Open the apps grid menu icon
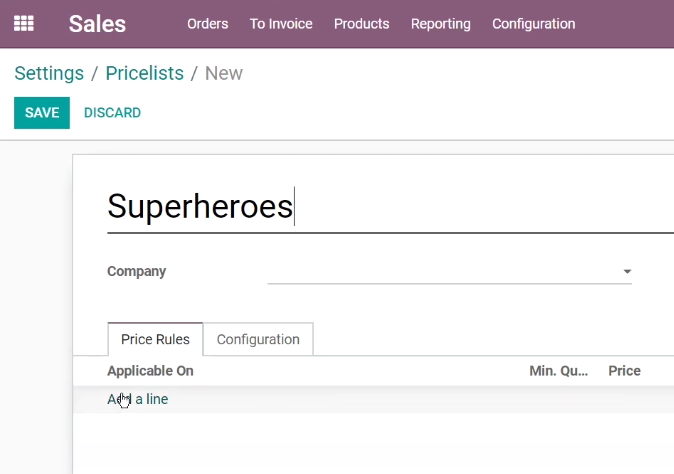The image size is (674, 474). tap(24, 23)
